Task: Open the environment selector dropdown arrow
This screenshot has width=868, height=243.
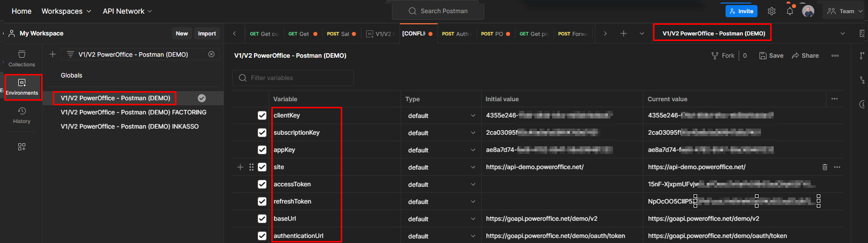Action: pyautogui.click(x=842, y=33)
